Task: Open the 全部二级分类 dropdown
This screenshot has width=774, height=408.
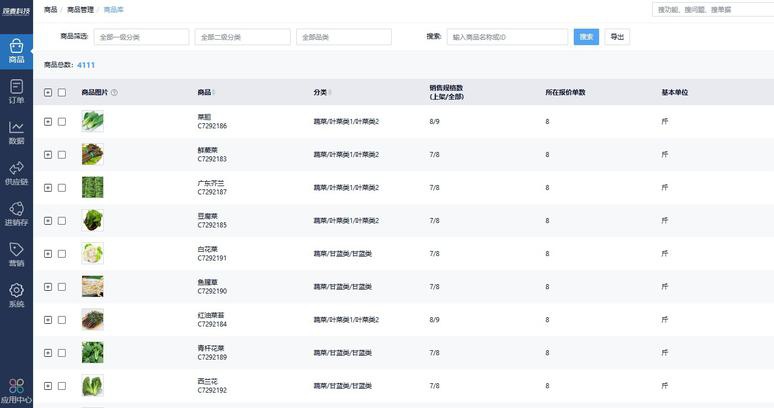Action: (x=242, y=37)
